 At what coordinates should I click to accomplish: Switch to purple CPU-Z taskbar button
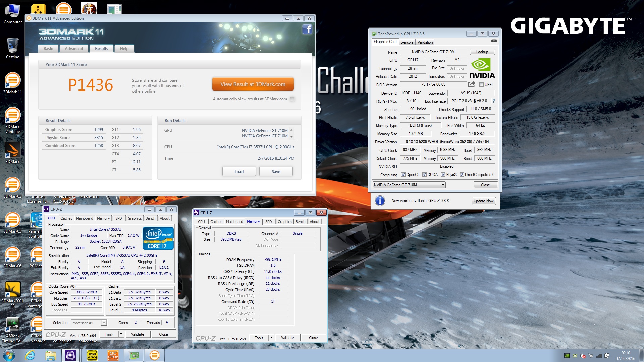70,355
